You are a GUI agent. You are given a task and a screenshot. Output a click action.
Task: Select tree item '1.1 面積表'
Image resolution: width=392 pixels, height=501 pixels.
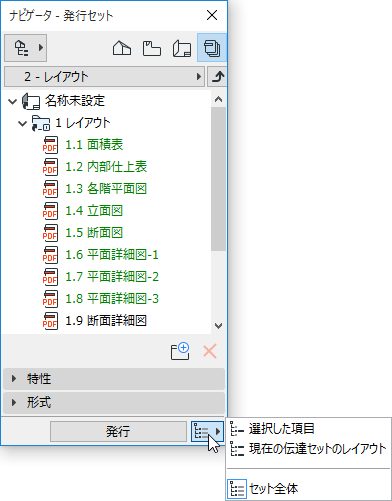[x=94, y=145]
